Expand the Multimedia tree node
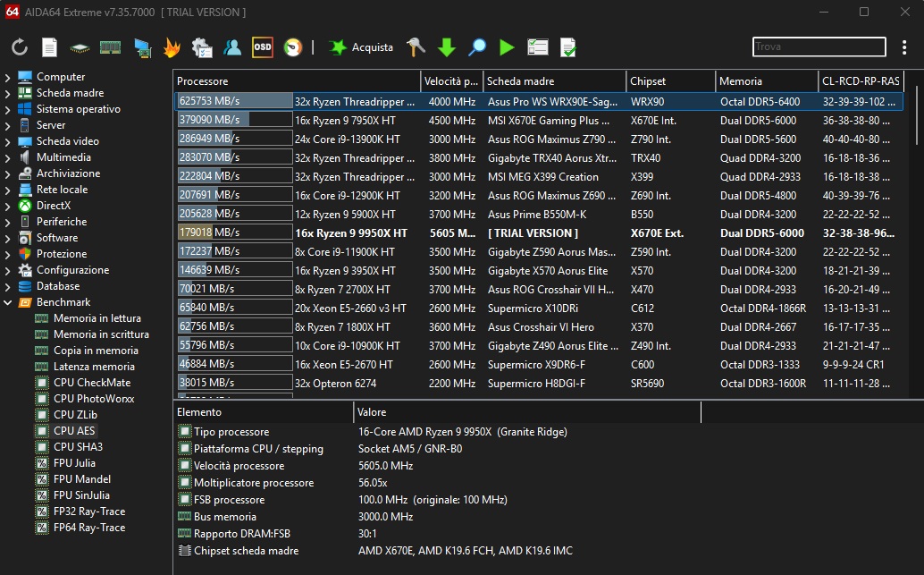Screen dimensions: 924x575 click(x=8, y=157)
